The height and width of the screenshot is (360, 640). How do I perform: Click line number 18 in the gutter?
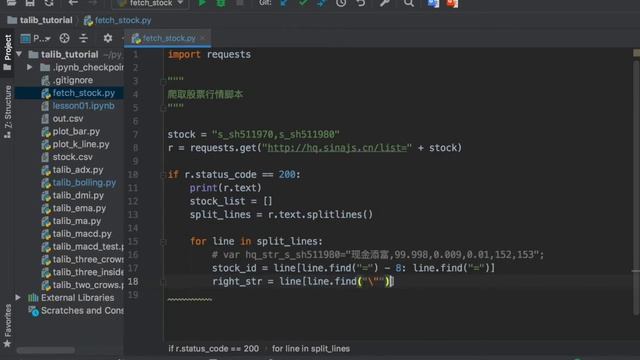[133, 282]
